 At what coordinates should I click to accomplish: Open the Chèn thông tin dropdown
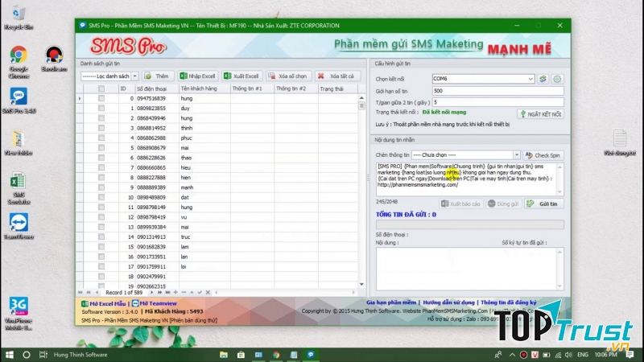pyautogui.click(x=516, y=155)
